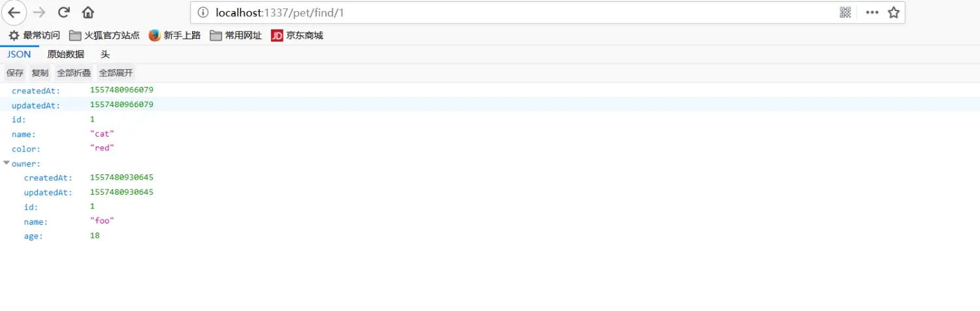The height and width of the screenshot is (311, 980).
Task: Show site information icon in address bar
Action: [203, 12]
